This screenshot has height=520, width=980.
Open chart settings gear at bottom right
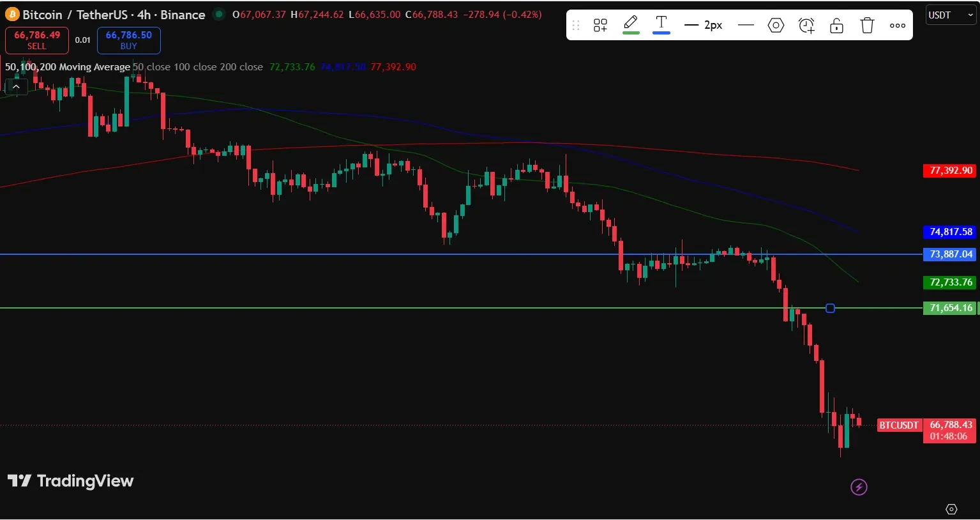pyautogui.click(x=951, y=509)
